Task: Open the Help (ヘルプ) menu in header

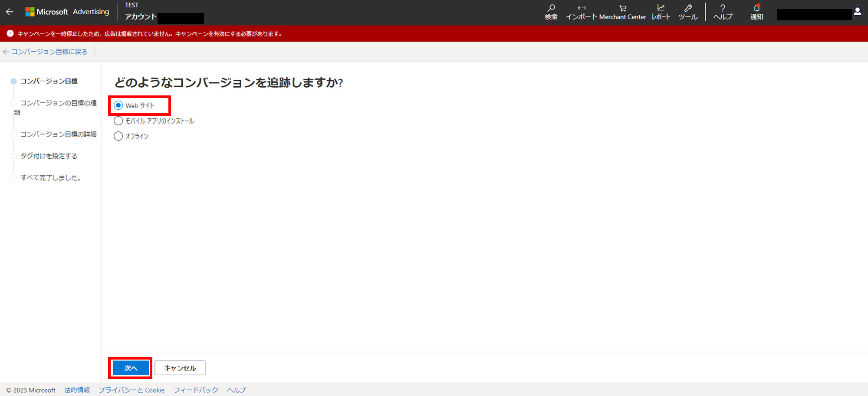Action: tap(723, 12)
